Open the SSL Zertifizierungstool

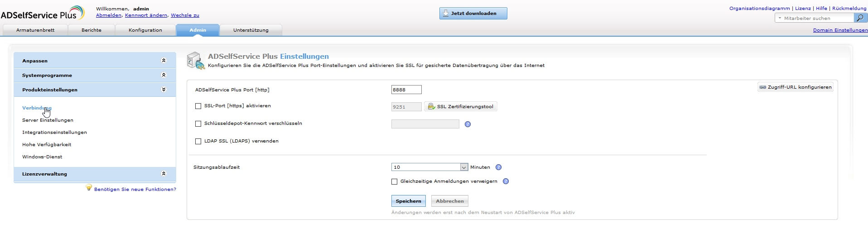[x=461, y=106]
